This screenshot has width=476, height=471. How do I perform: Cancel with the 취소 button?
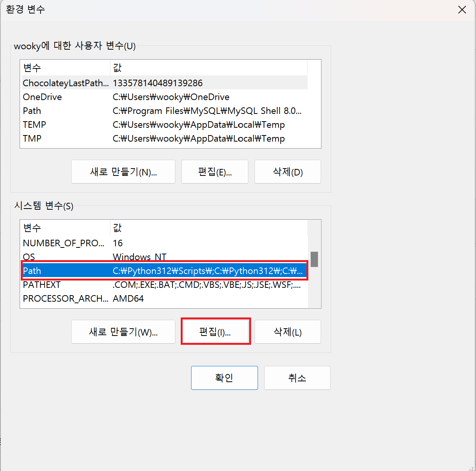point(297,378)
